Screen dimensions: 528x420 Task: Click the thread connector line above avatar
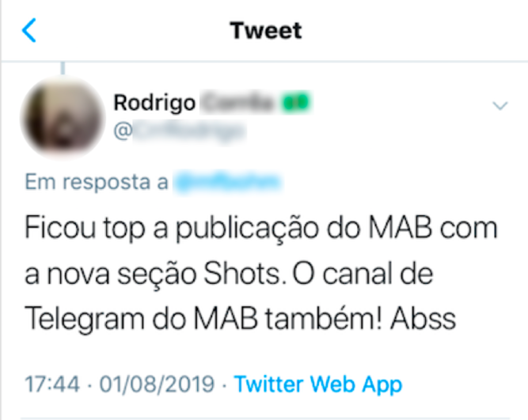63,68
